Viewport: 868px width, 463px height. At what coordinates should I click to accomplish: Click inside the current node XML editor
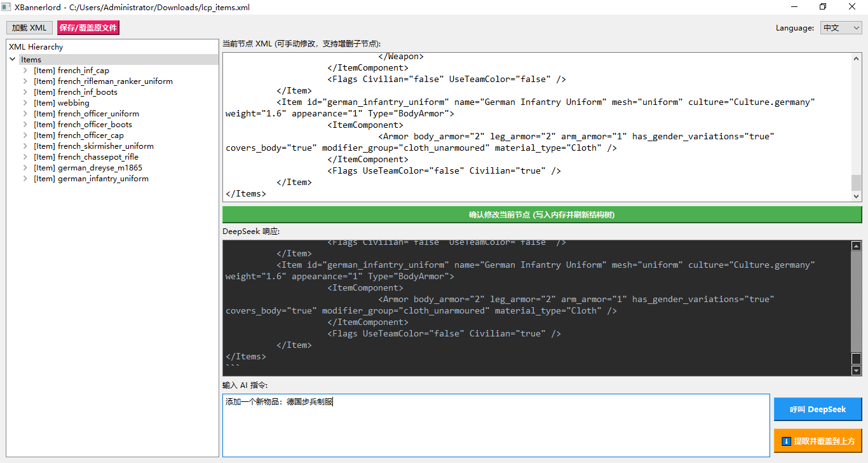tap(537, 127)
